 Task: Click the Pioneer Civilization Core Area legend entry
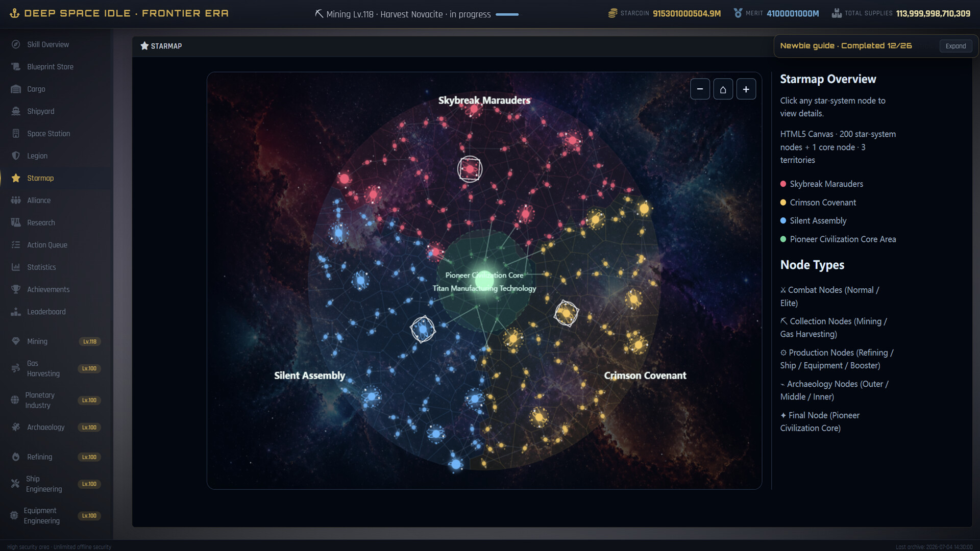[x=838, y=239]
